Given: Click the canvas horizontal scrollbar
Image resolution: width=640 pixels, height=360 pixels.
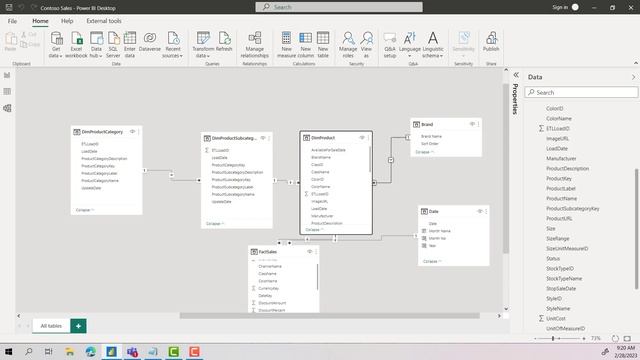Looking at the screenshot, I should pos(329,316).
